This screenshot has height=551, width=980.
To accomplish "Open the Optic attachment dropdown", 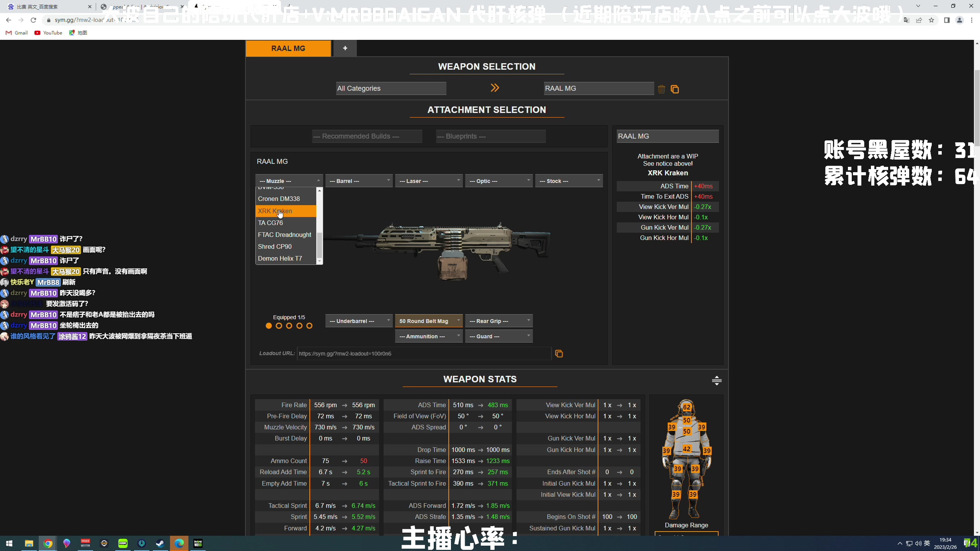I will (x=499, y=181).
